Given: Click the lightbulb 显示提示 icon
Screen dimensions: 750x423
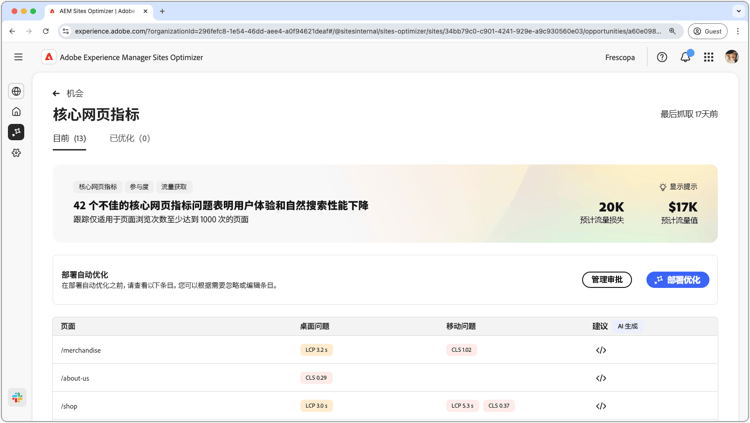Looking at the screenshot, I should [x=662, y=187].
